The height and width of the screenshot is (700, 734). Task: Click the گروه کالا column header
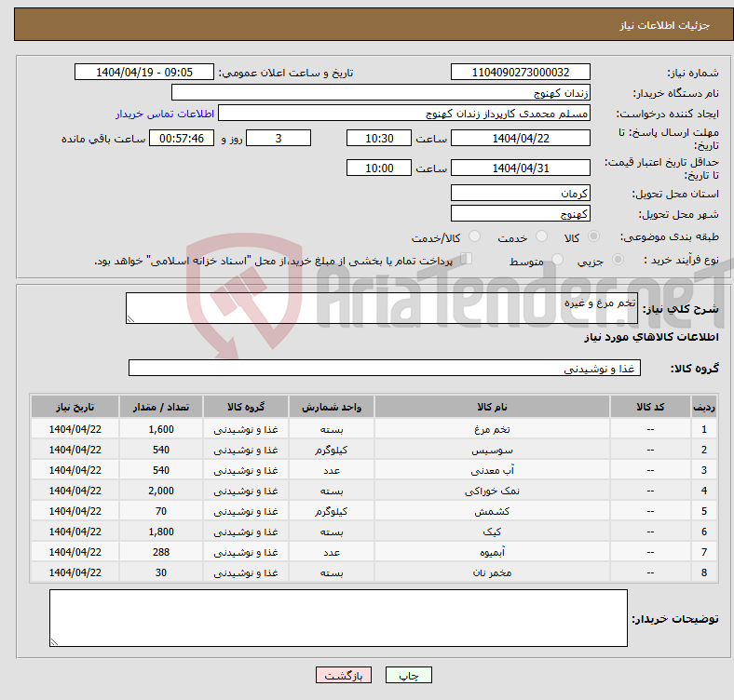246,407
